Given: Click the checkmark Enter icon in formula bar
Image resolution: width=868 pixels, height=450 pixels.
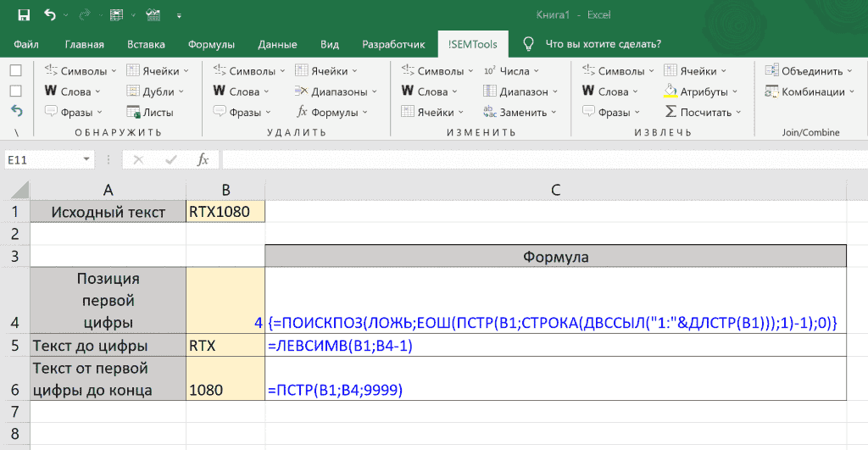Looking at the screenshot, I should coord(170,159).
